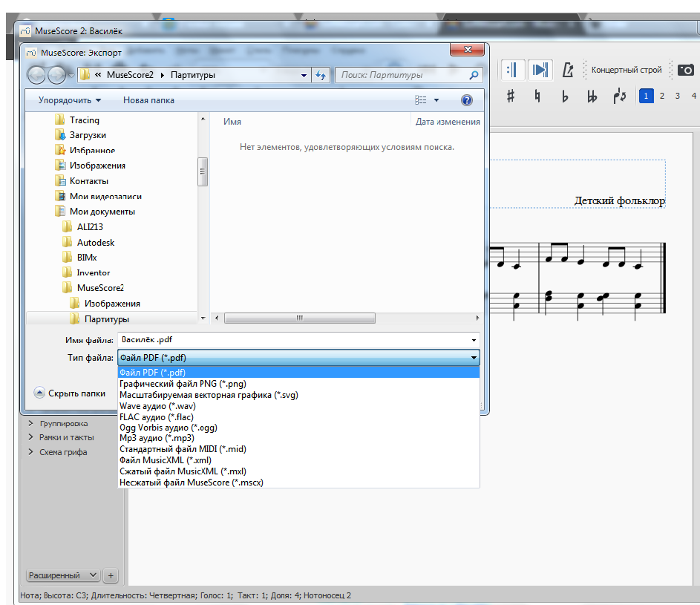Choose Сжатый файл MusicXML (*.mxl) option
This screenshot has width=700, height=605.
(x=298, y=471)
